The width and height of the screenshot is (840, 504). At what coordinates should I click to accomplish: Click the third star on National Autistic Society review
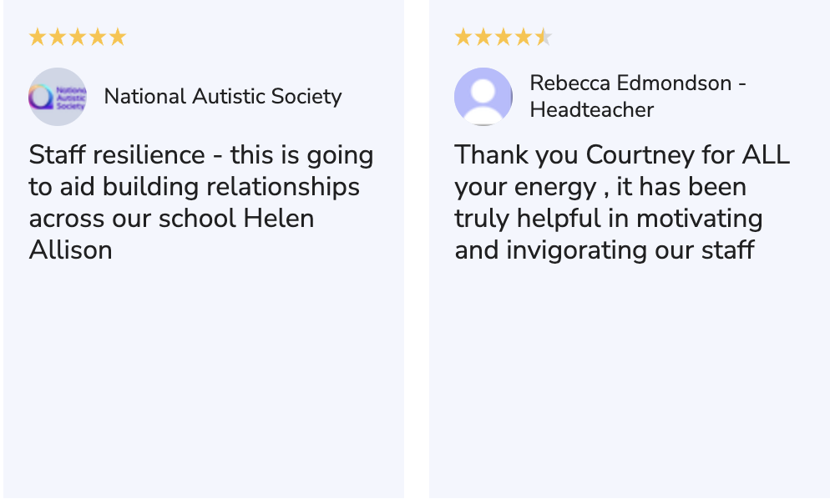[x=78, y=37]
